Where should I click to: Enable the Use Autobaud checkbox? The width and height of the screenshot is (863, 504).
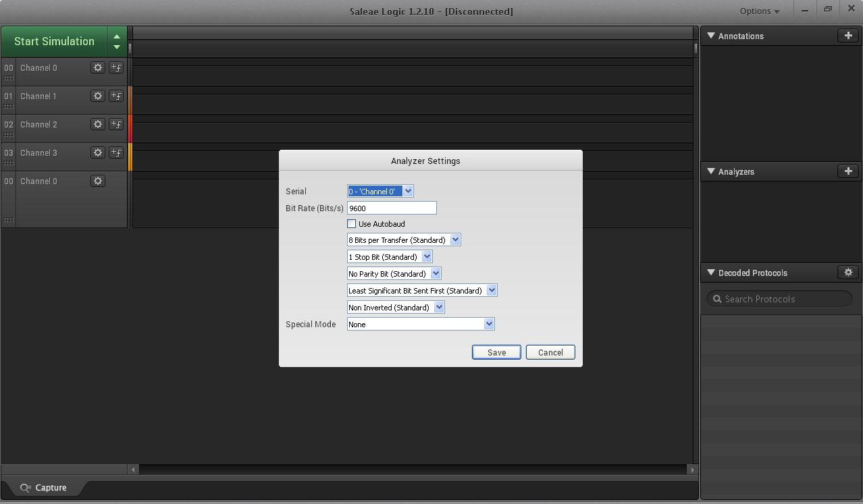351,224
